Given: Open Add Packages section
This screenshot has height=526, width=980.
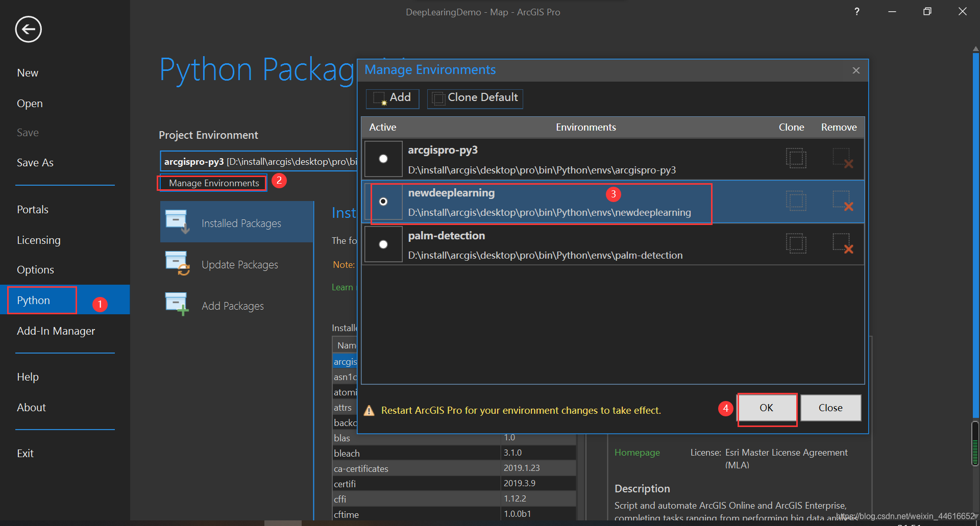Looking at the screenshot, I should point(237,306).
